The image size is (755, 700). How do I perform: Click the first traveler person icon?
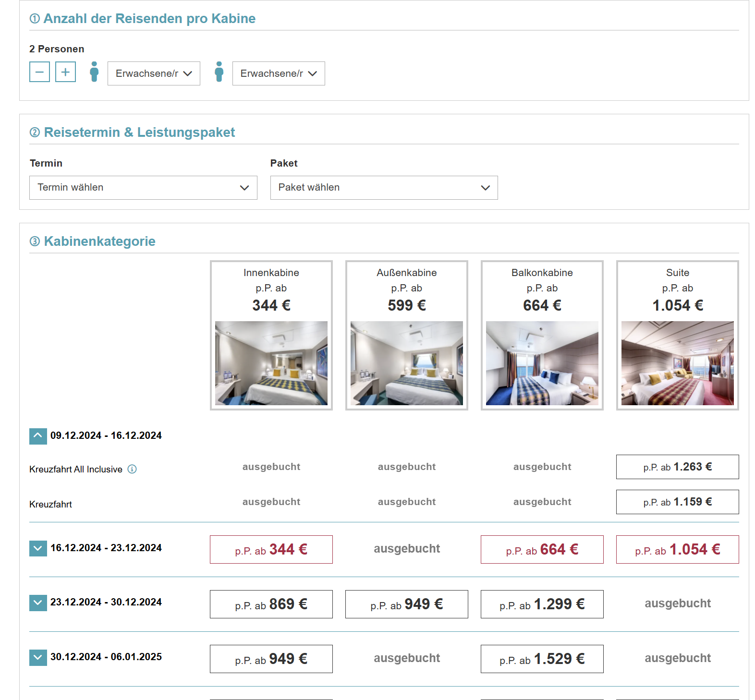point(94,72)
